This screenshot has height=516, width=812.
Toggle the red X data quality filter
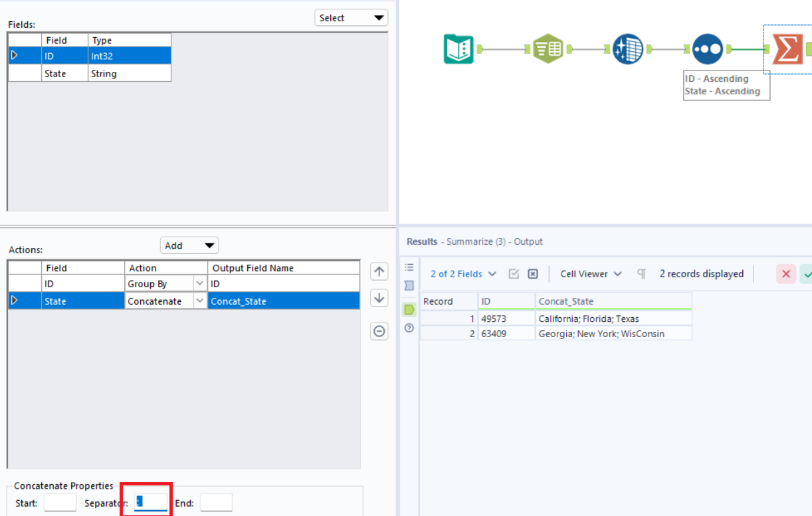tap(786, 273)
